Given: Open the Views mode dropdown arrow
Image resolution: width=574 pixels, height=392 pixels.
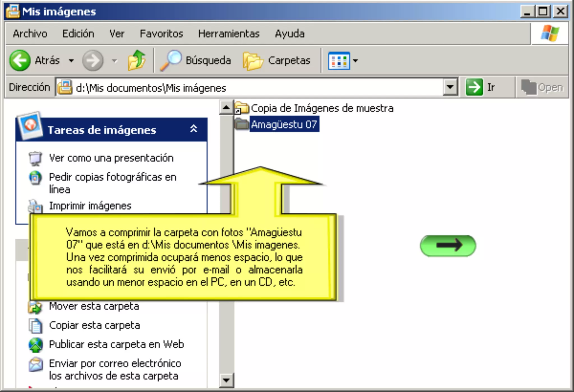Looking at the screenshot, I should [355, 60].
